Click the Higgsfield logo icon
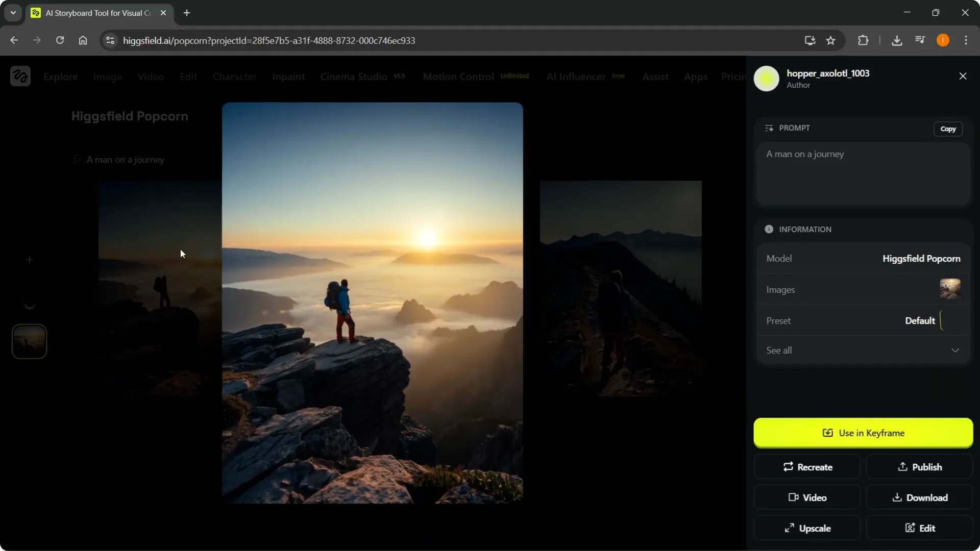980x551 pixels. [x=20, y=76]
